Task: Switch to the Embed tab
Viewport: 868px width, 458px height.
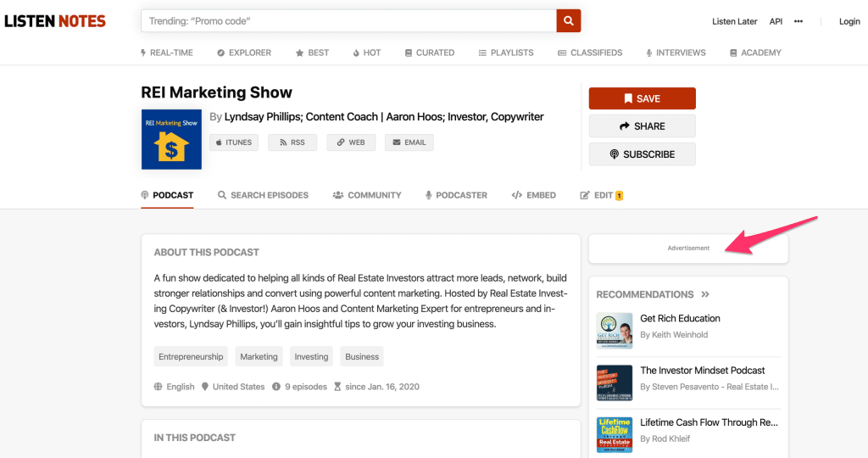Action: pyautogui.click(x=534, y=195)
